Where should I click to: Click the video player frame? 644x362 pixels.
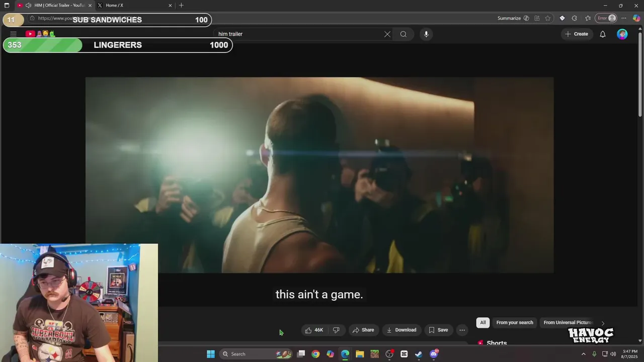pyautogui.click(x=319, y=175)
